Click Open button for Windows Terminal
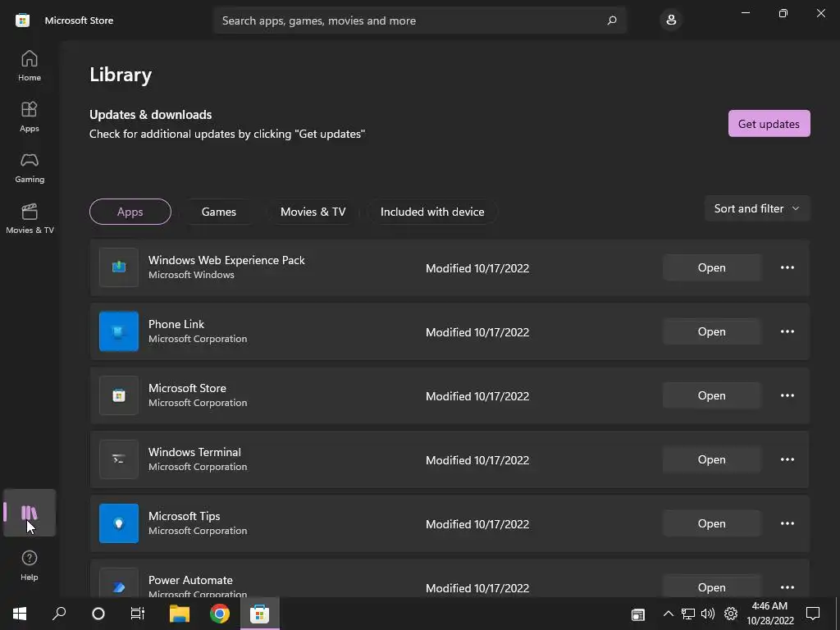 pos(711,459)
